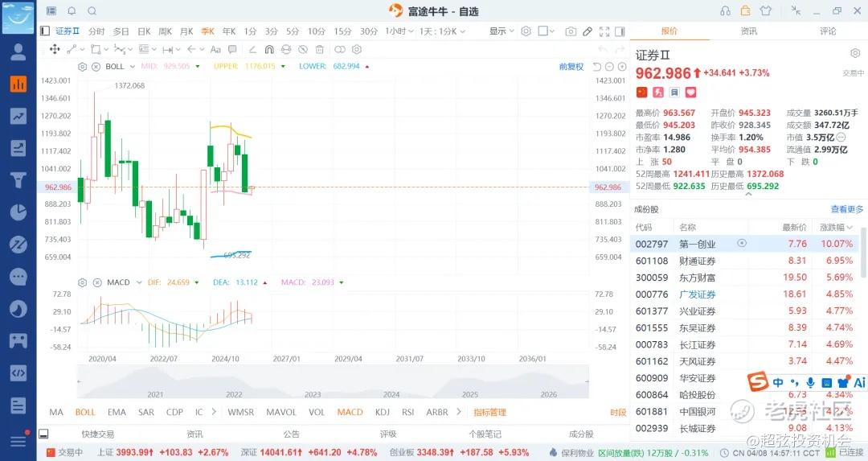The width and height of the screenshot is (868, 461).
Task: Open the pie chart sidebar icon
Action: [18, 212]
